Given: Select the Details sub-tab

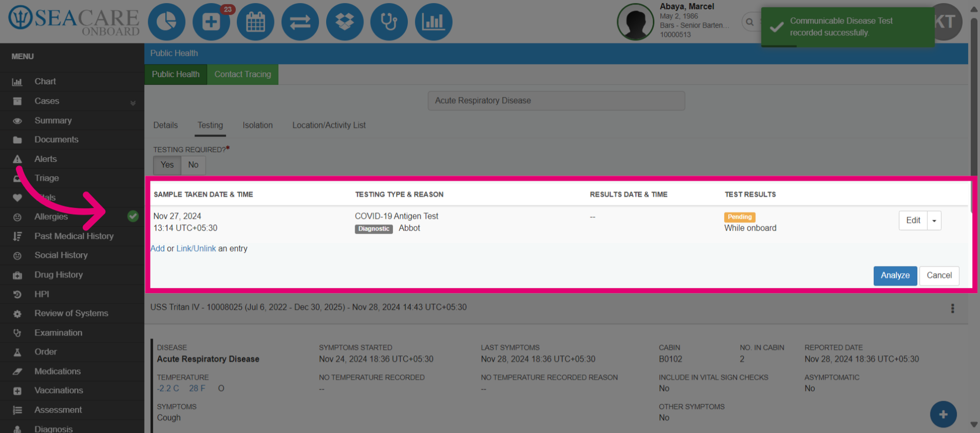Looking at the screenshot, I should [165, 125].
